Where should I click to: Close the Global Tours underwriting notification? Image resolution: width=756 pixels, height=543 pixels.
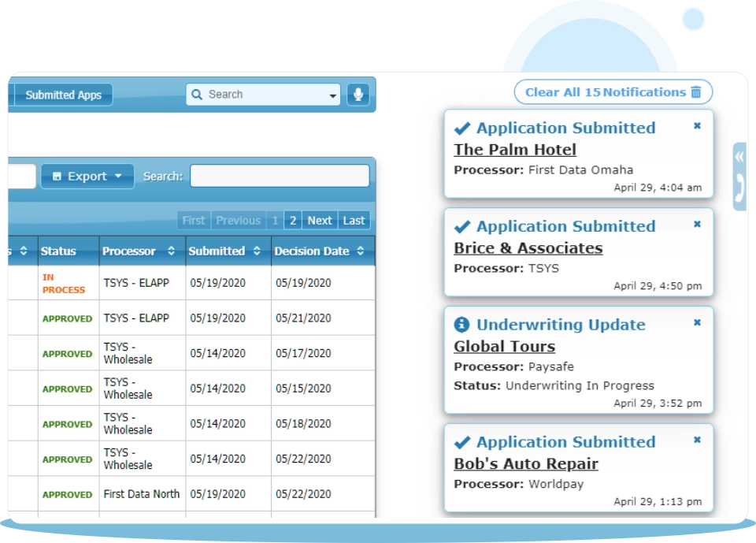click(x=697, y=323)
